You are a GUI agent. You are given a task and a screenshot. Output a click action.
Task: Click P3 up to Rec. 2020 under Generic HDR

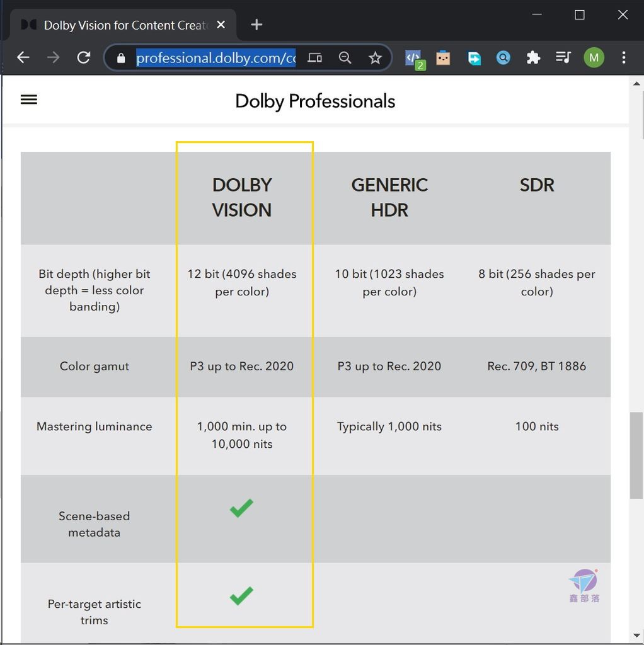(389, 366)
